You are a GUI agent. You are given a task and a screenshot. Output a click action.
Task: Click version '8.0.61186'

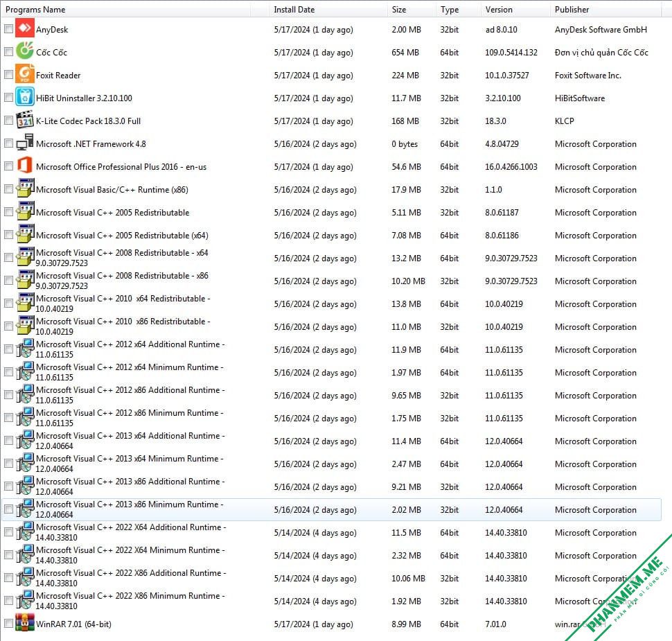pyautogui.click(x=502, y=236)
